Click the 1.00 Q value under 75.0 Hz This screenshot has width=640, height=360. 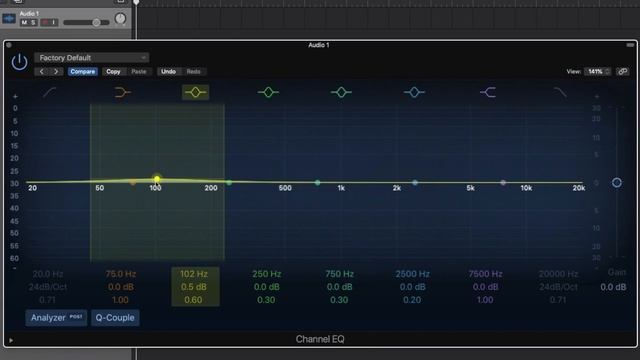[120, 300]
